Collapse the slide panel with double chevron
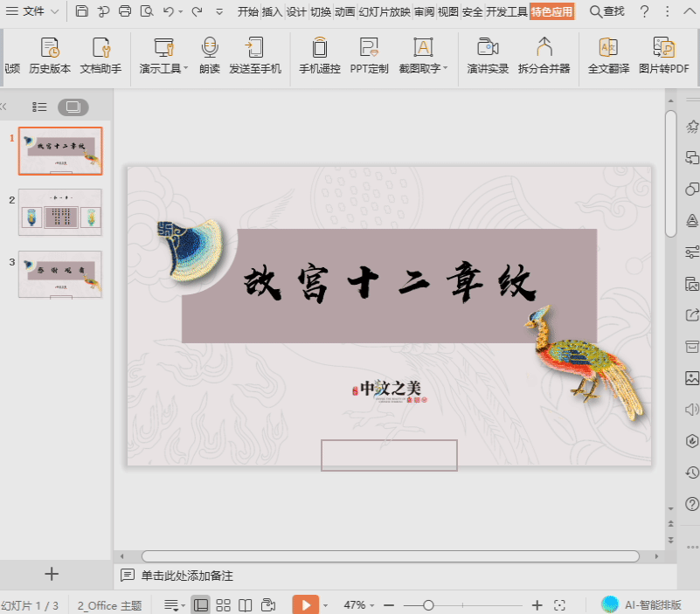The image size is (700, 614). click(x=3, y=107)
